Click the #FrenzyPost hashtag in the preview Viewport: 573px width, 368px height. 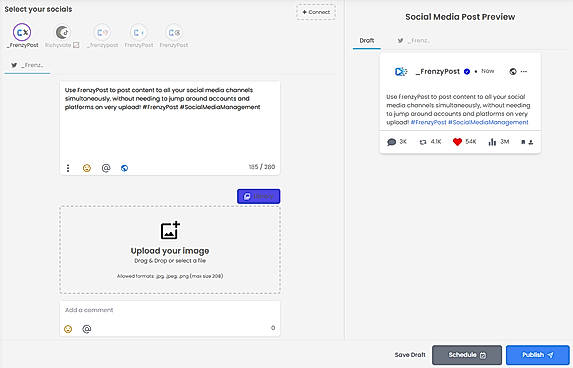(428, 122)
